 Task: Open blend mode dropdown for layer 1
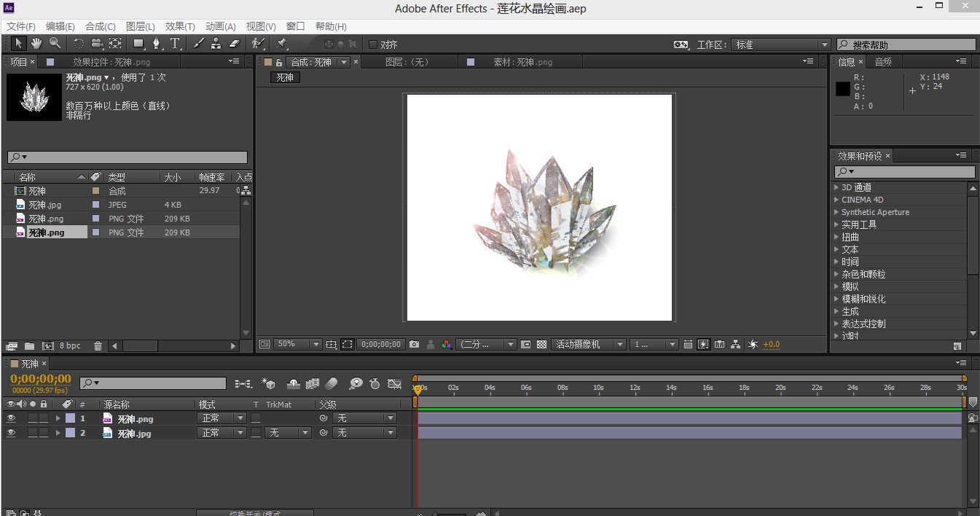[x=222, y=418]
